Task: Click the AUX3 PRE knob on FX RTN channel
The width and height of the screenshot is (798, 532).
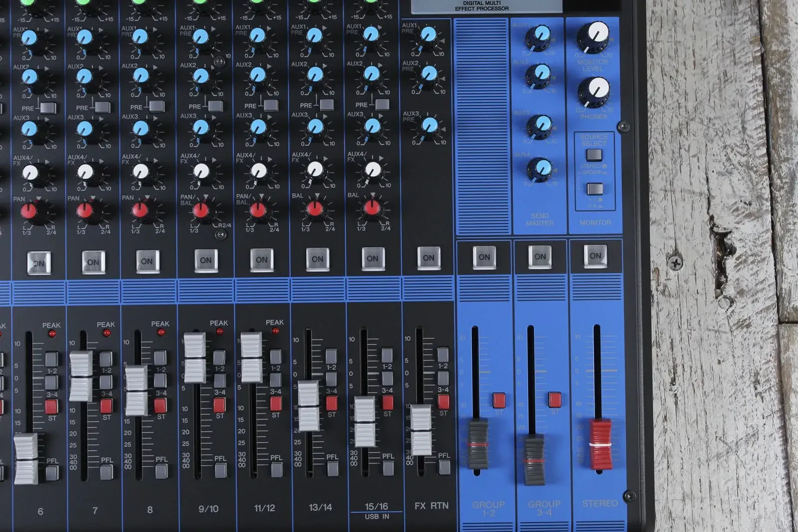Action: (429, 125)
